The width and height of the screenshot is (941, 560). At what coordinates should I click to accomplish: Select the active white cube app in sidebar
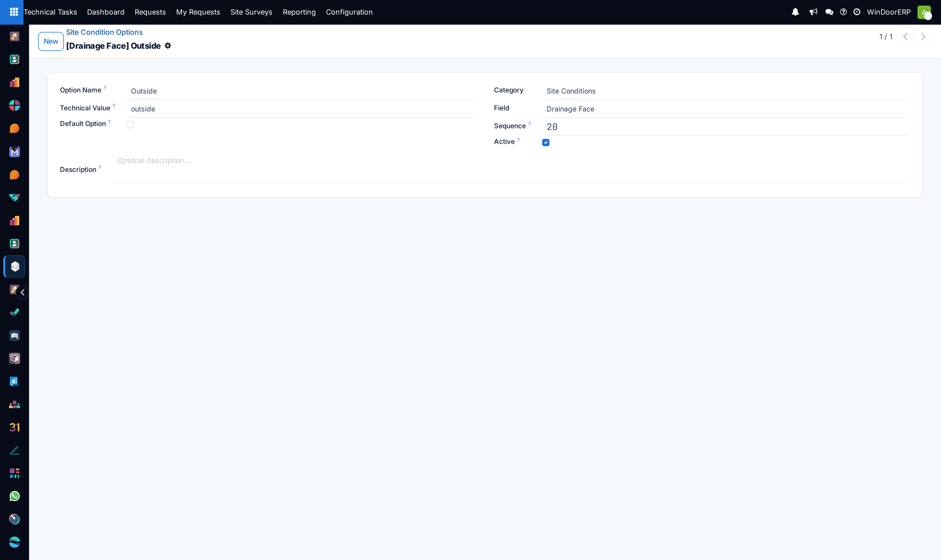(x=14, y=266)
